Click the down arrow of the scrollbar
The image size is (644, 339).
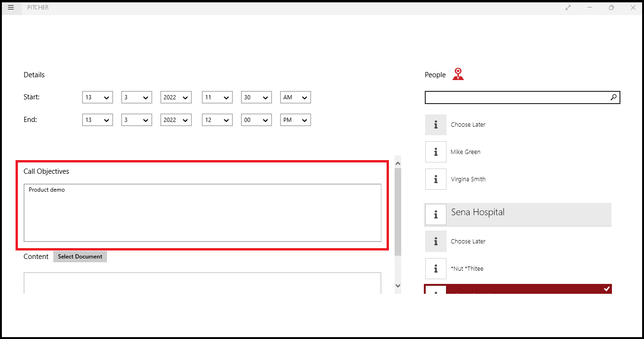397,286
